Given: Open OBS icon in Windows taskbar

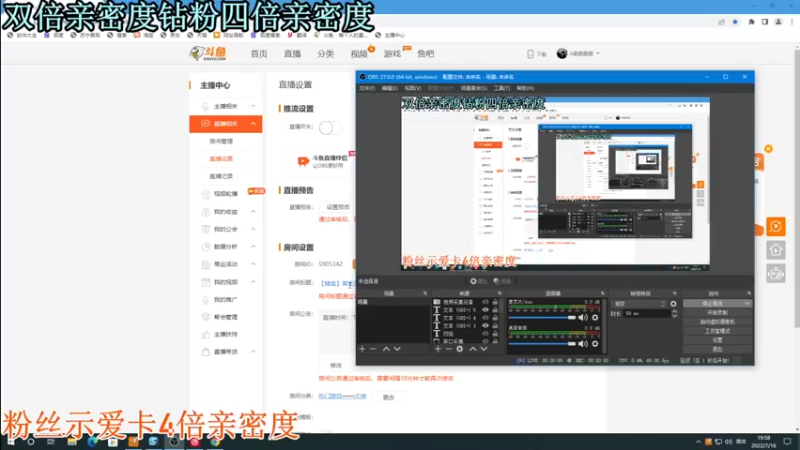Looking at the screenshot, I should pos(174,441).
